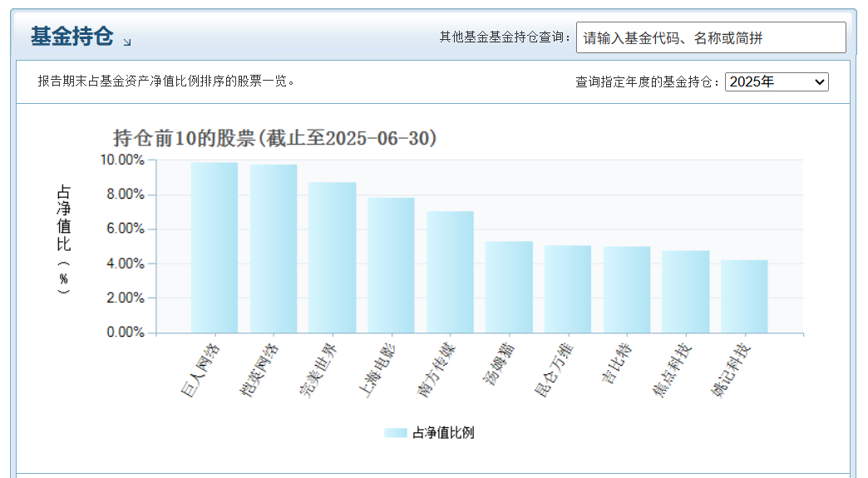Click the 南方传媒 axis label
Viewport: 868px width, 478px height.
pos(436,370)
